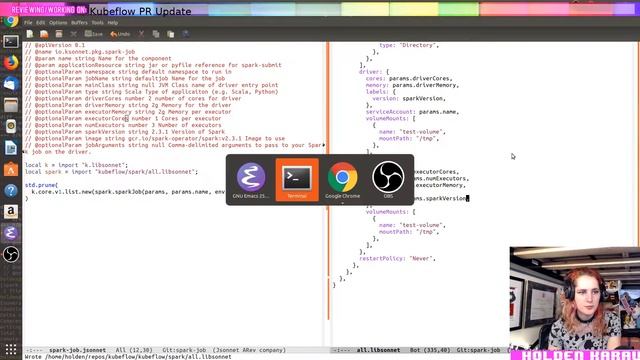Click the Open File icon in Emacs toolbar

(44, 34)
